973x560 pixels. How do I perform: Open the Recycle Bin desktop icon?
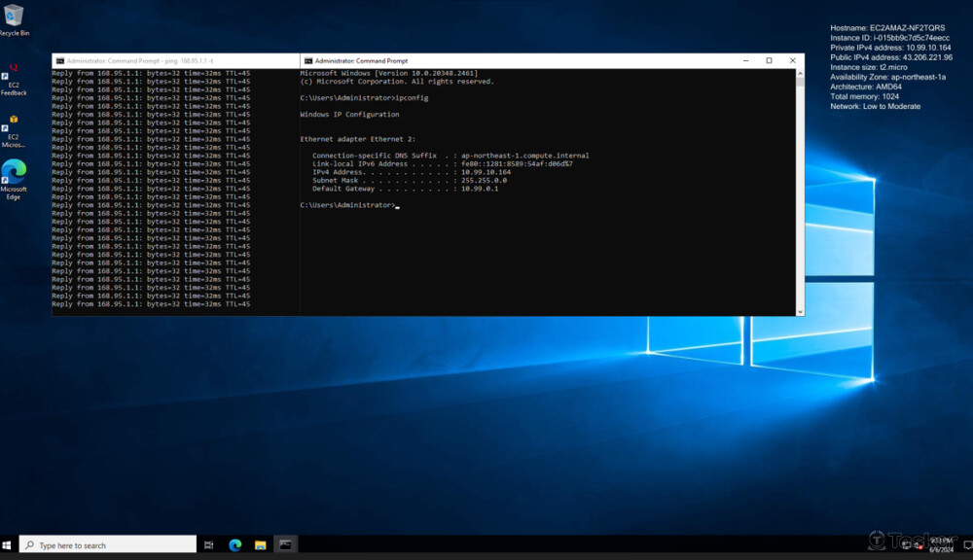[x=14, y=17]
